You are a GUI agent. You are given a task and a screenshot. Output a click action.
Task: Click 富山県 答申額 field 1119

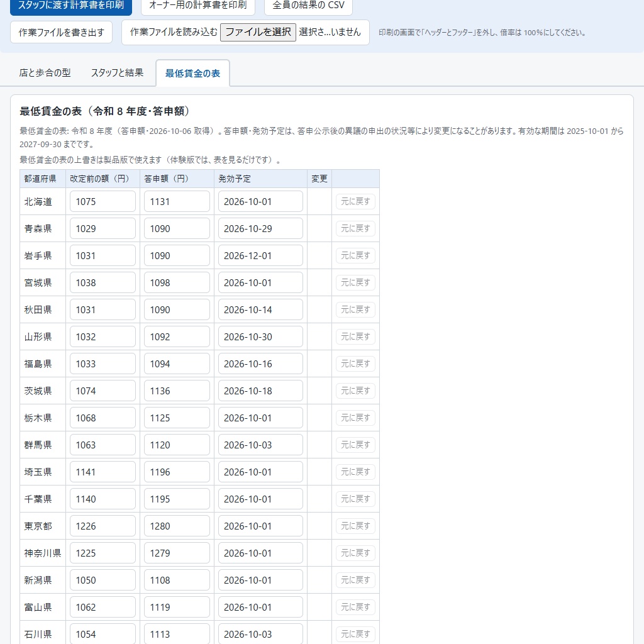click(177, 607)
